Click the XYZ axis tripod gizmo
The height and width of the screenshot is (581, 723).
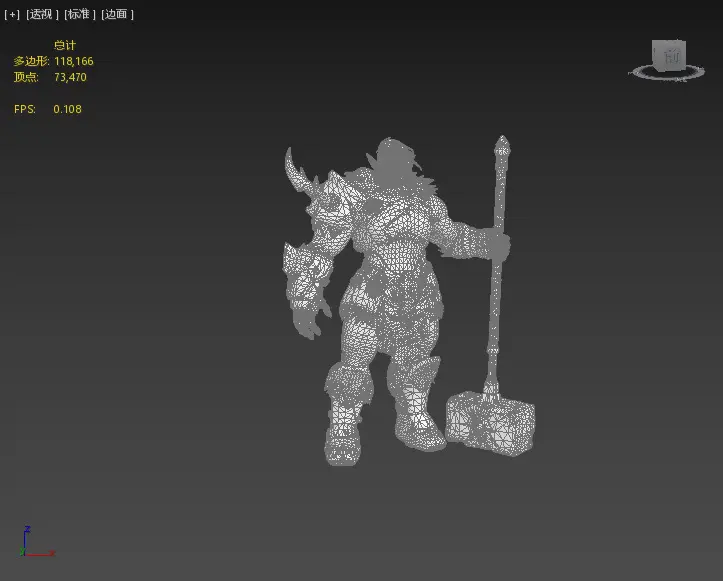(x=37, y=542)
